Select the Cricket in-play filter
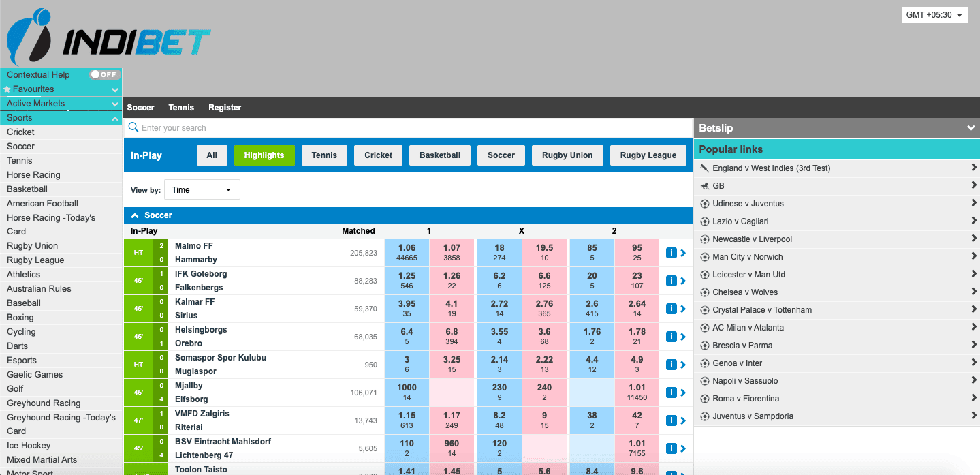This screenshot has width=980, height=475. click(x=378, y=155)
